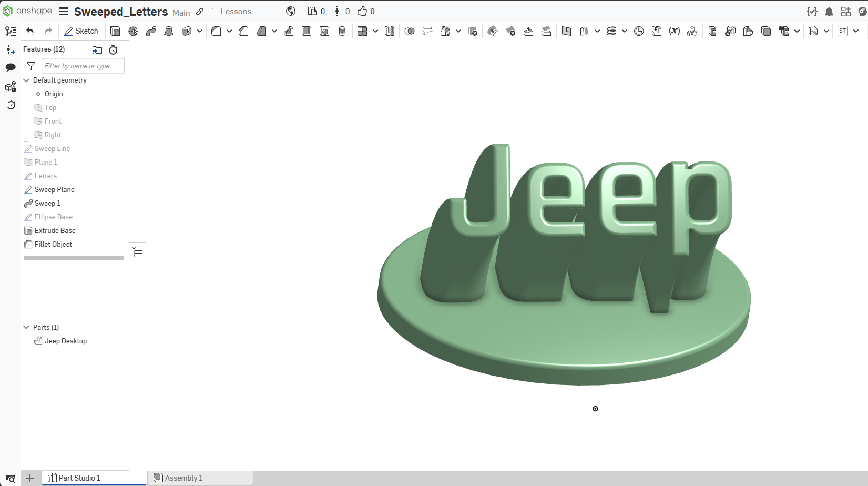
Task: Select the Move face tool
Action: click(x=528, y=31)
